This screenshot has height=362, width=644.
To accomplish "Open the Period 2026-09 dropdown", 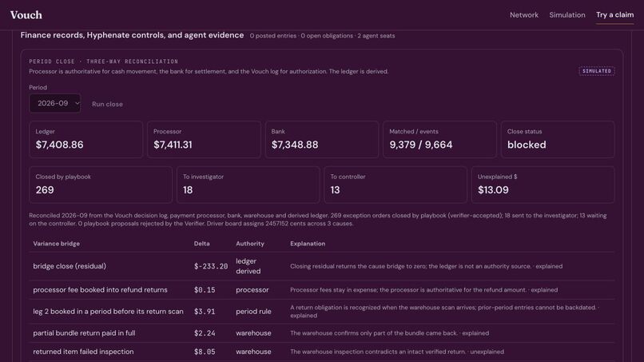I will pos(54,103).
